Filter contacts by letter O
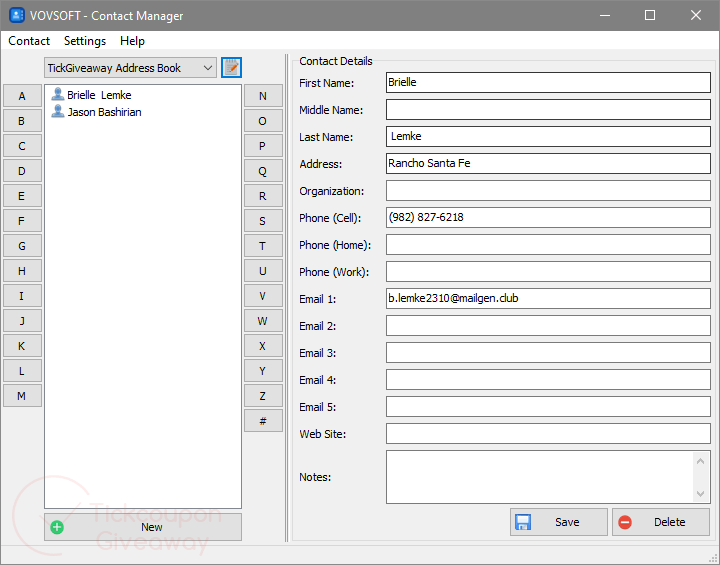 pyautogui.click(x=263, y=121)
